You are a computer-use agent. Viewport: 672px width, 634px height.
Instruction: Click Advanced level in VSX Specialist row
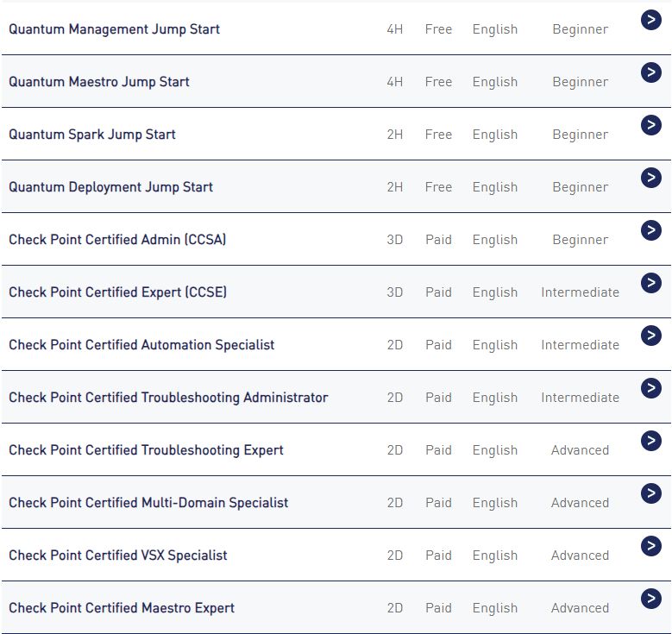click(x=580, y=556)
